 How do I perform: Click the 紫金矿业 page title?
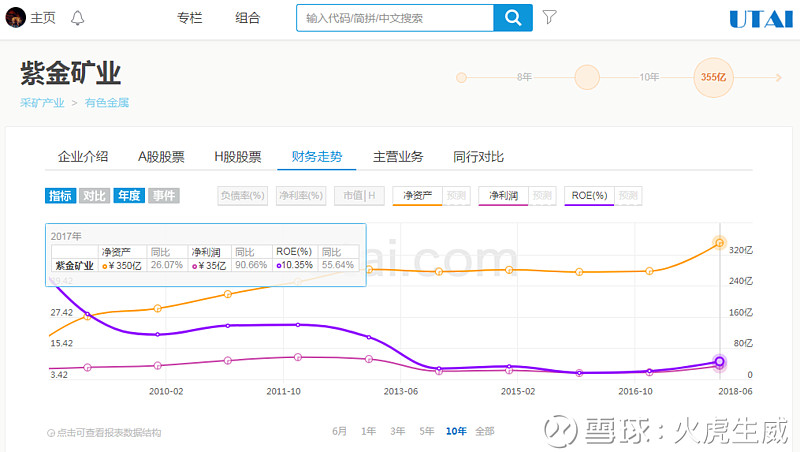tap(71, 73)
